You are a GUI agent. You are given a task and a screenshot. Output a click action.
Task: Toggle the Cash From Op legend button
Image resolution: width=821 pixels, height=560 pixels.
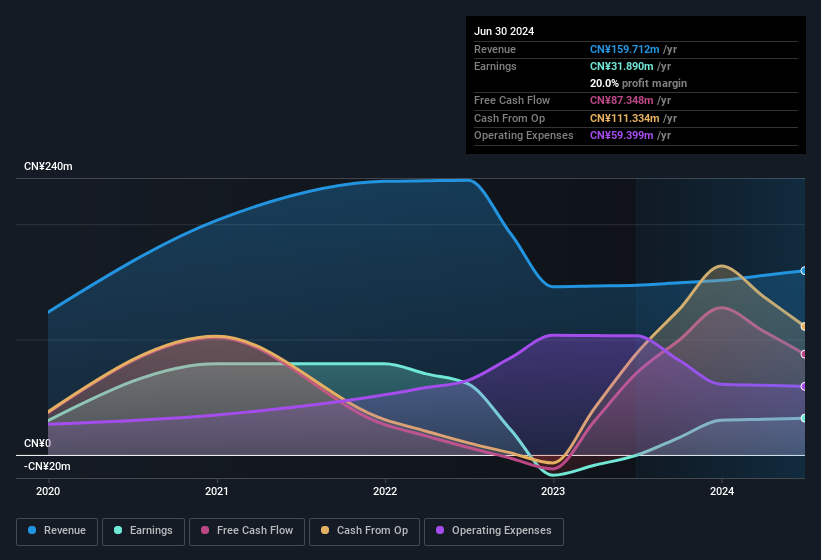(364, 532)
